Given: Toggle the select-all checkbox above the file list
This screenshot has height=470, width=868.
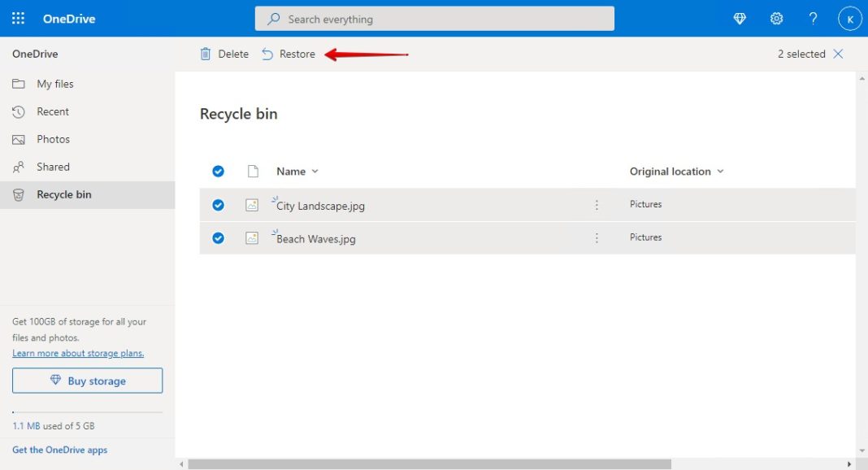Looking at the screenshot, I should tap(218, 172).
